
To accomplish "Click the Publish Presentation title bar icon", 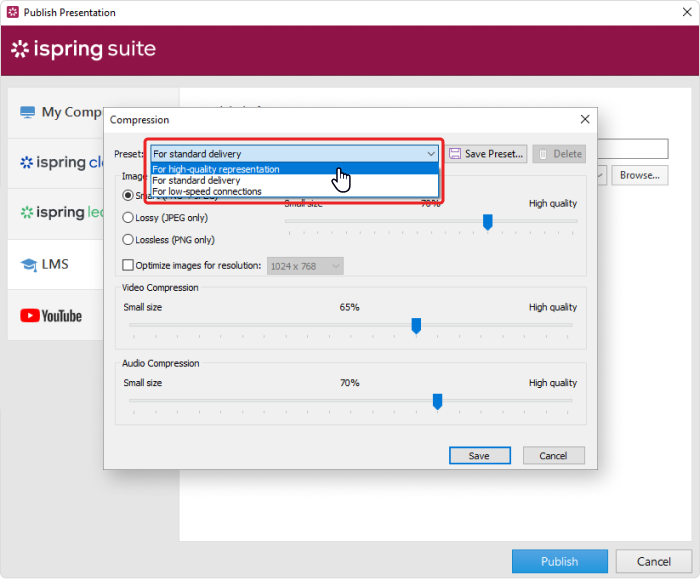I will coord(12,12).
